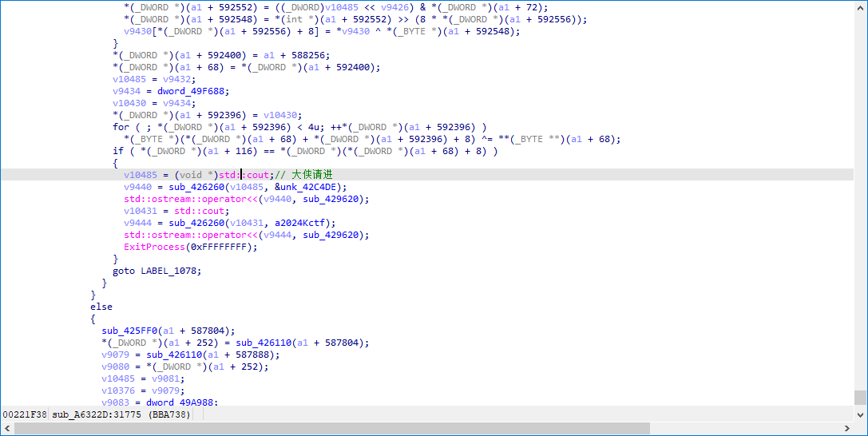
Task: Select address 00221F38 in status bar
Action: point(25,414)
